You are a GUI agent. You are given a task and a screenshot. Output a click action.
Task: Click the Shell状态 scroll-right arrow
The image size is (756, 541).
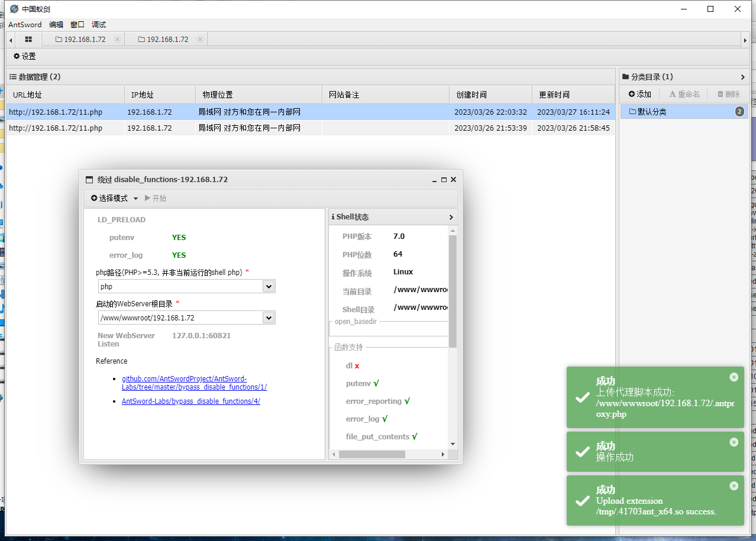444,454
